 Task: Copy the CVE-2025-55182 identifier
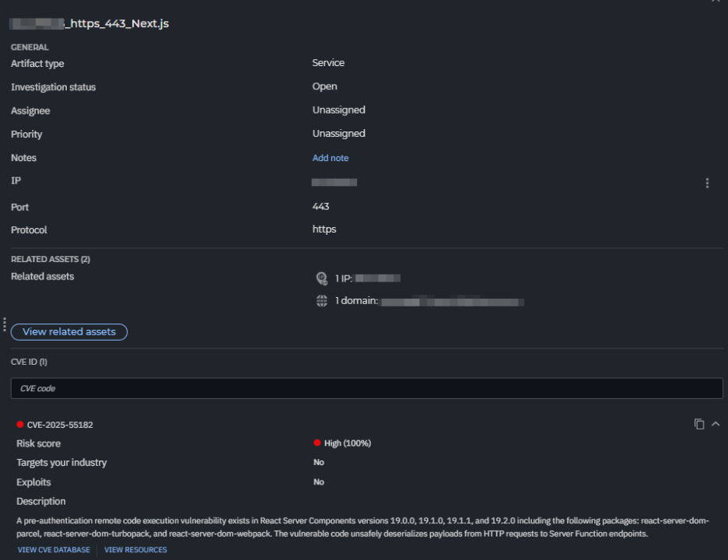pos(699,424)
